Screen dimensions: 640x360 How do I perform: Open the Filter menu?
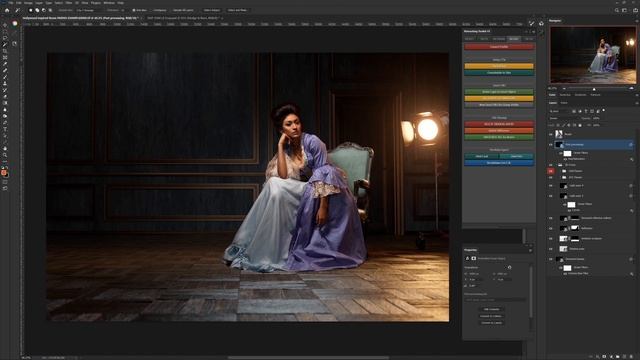68,3
